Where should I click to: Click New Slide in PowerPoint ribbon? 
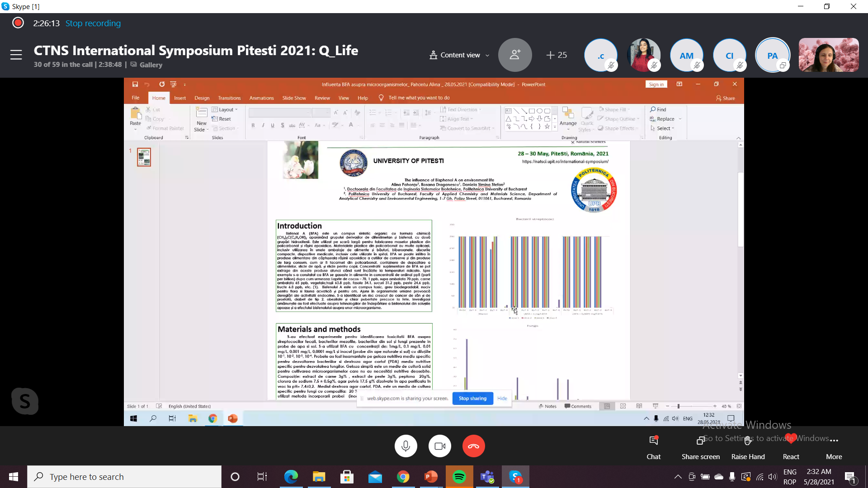201,120
